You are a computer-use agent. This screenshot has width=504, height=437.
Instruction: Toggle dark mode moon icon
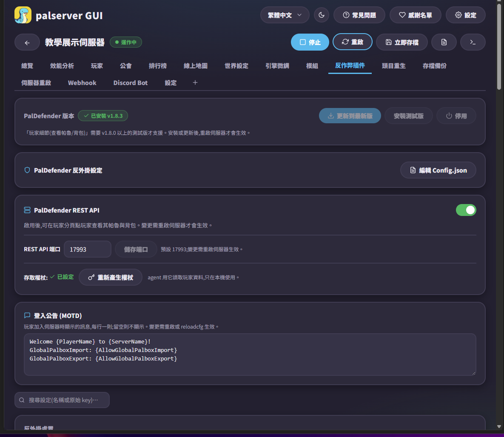pyautogui.click(x=322, y=15)
